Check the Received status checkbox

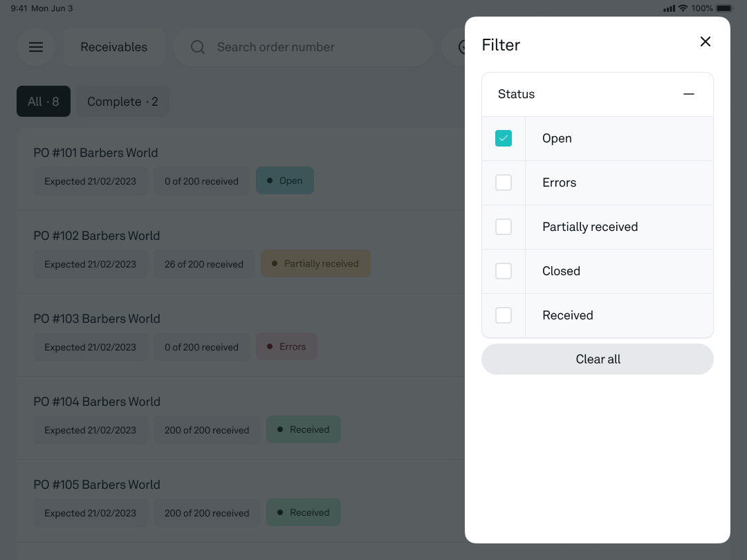tap(503, 316)
